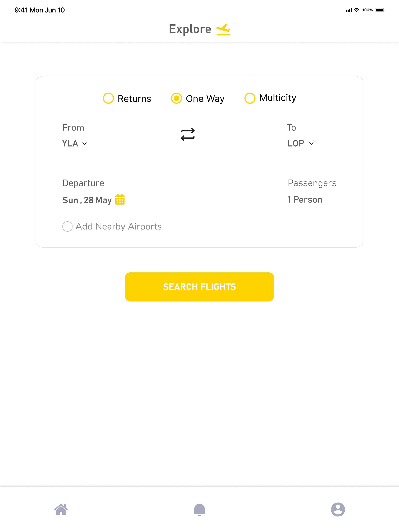Open the profile account icon
Viewport: 399px width, 532px height.
338,509
